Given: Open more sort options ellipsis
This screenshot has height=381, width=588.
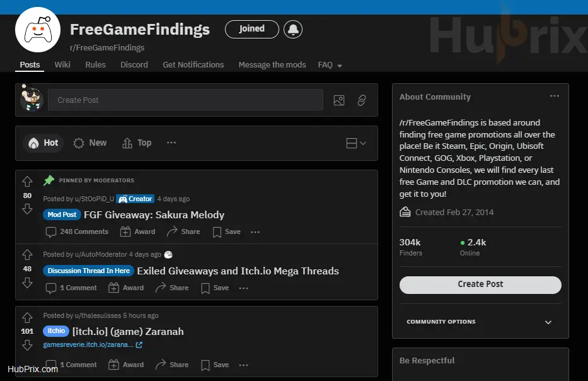Looking at the screenshot, I should pyautogui.click(x=171, y=143).
